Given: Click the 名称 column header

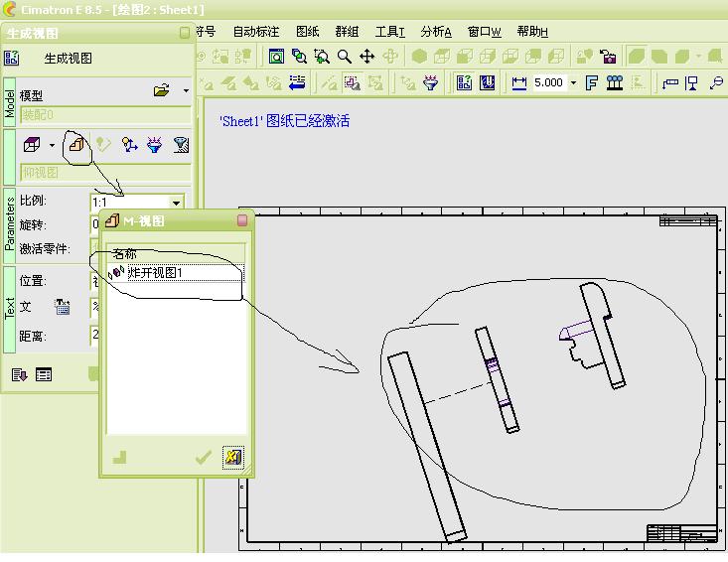Looking at the screenshot, I should 176,254.
